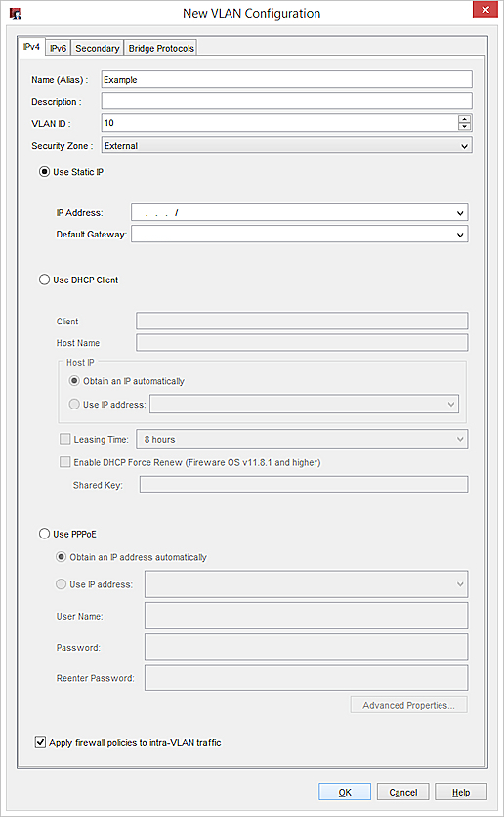This screenshot has height=817, width=504.
Task: Click the Cancel button
Action: (x=403, y=792)
